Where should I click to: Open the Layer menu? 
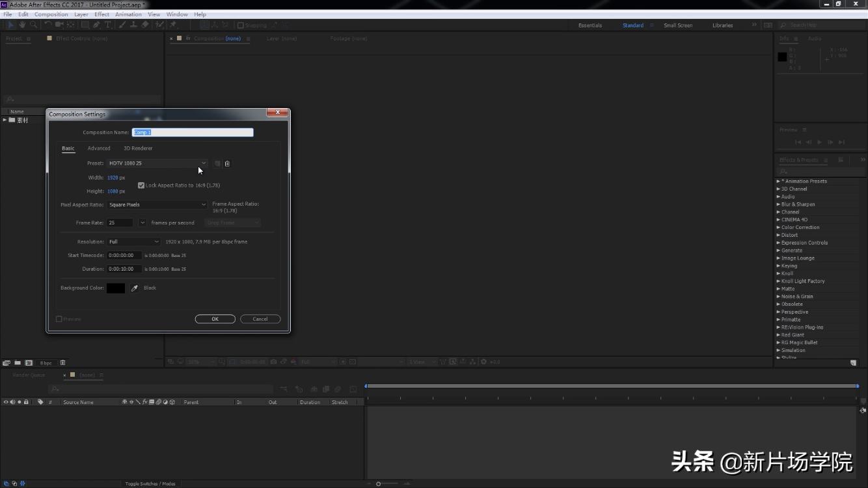[81, 14]
